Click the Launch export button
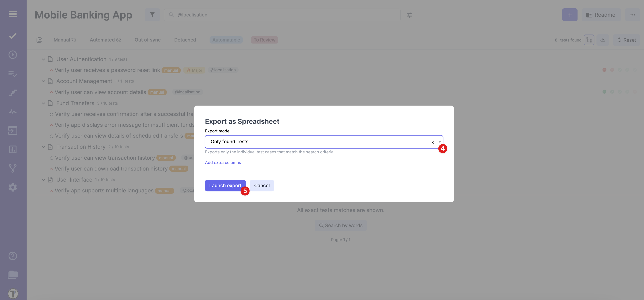644x300 pixels. 225,185
